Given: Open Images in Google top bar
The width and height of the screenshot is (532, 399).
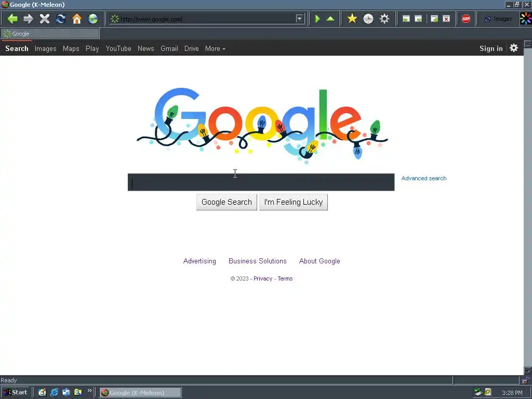Looking at the screenshot, I should click(46, 48).
